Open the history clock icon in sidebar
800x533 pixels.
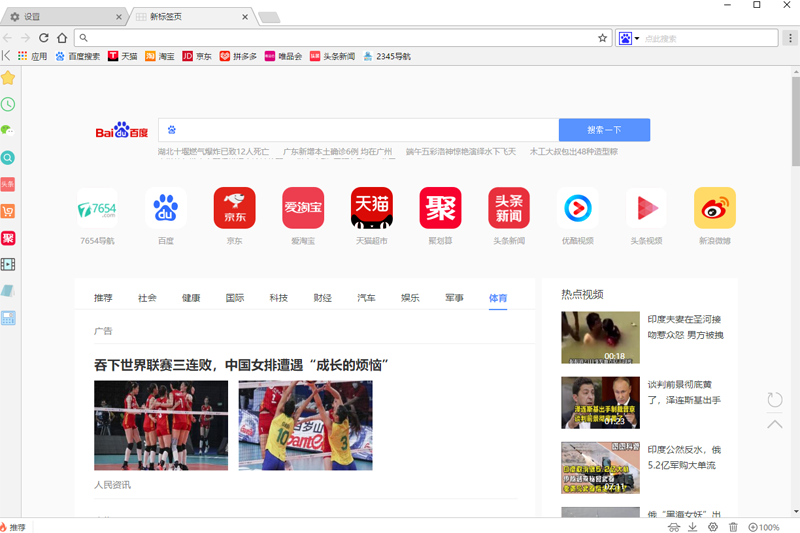click(8, 104)
